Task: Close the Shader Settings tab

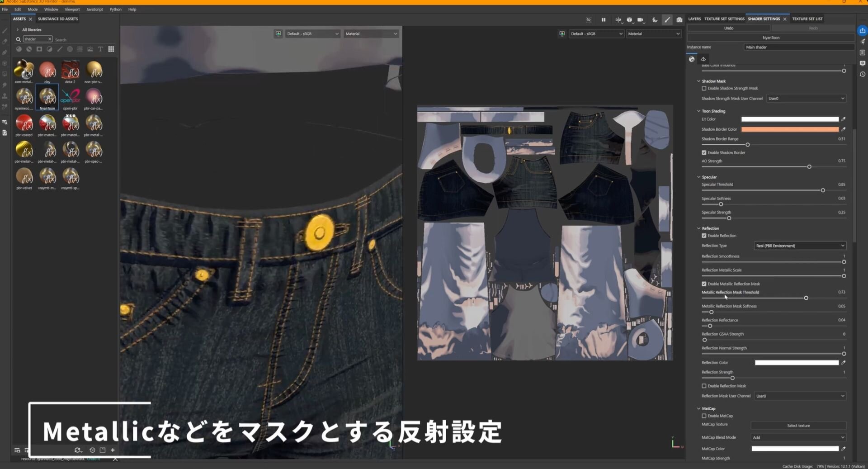Action: pos(785,19)
